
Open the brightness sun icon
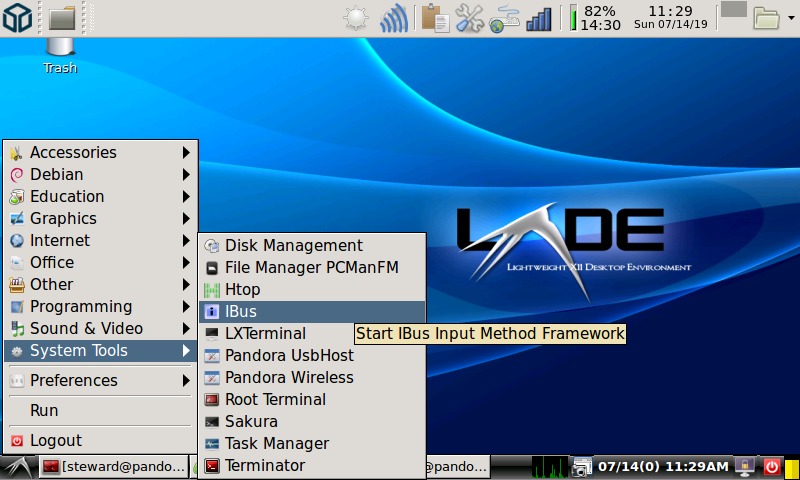[x=356, y=18]
